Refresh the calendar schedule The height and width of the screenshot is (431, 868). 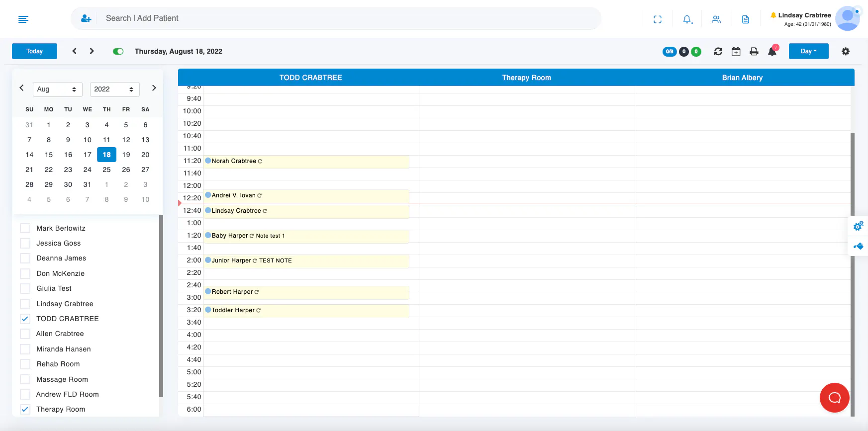pos(718,51)
